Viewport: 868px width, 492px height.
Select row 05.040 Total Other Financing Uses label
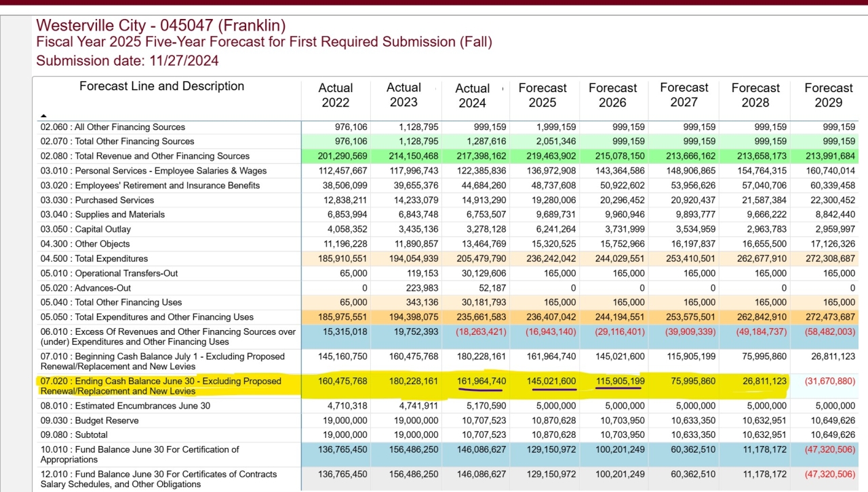(111, 302)
